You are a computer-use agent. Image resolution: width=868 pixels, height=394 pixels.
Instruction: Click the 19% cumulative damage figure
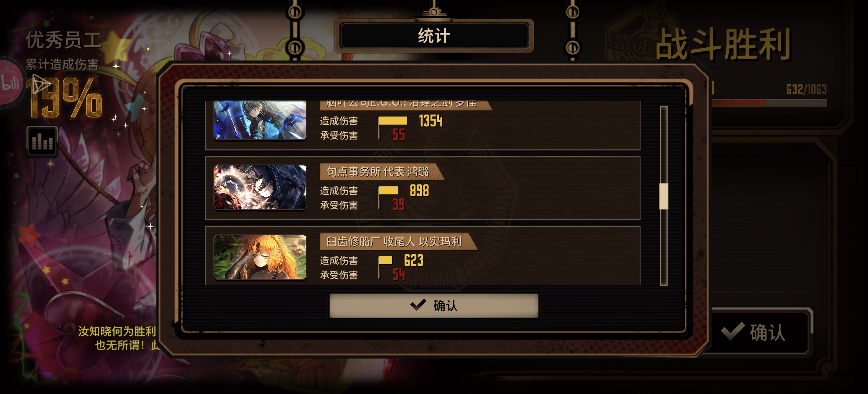[65, 98]
